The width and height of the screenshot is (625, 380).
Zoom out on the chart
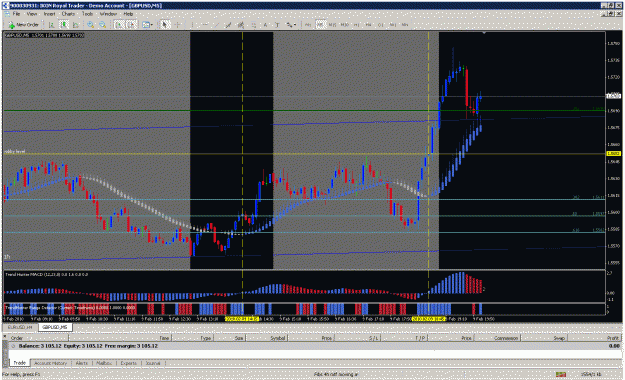102,25
